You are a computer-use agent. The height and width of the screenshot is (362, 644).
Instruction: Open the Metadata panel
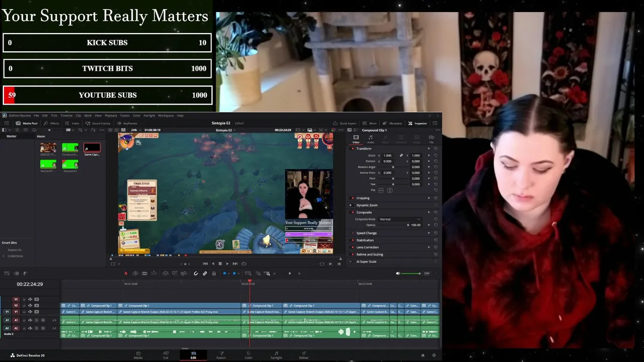(x=393, y=123)
